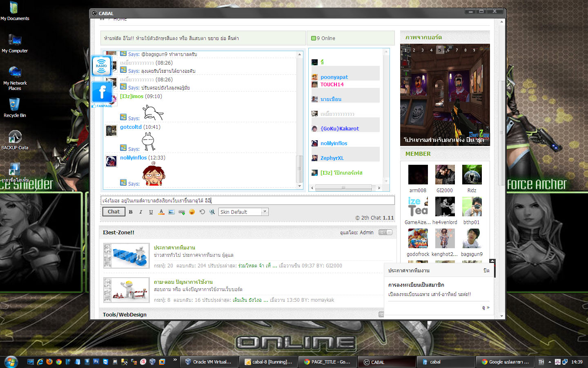Click the refresh chat icon

pos(202,212)
